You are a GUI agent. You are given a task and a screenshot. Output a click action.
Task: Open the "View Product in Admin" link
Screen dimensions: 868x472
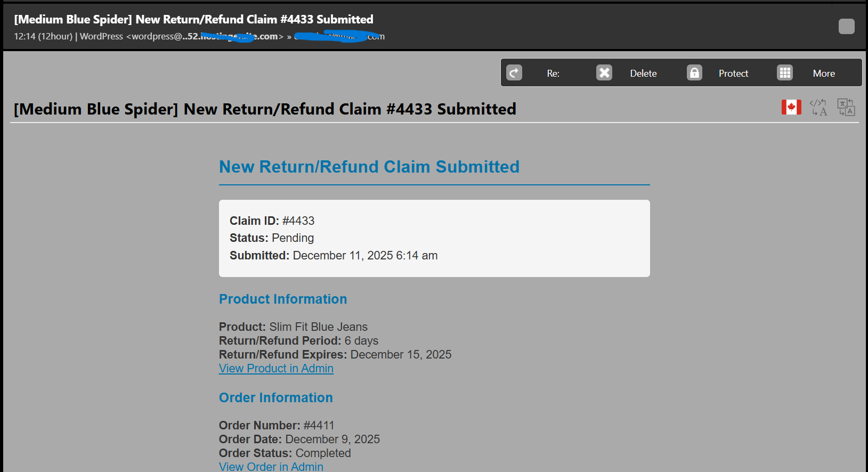point(276,368)
